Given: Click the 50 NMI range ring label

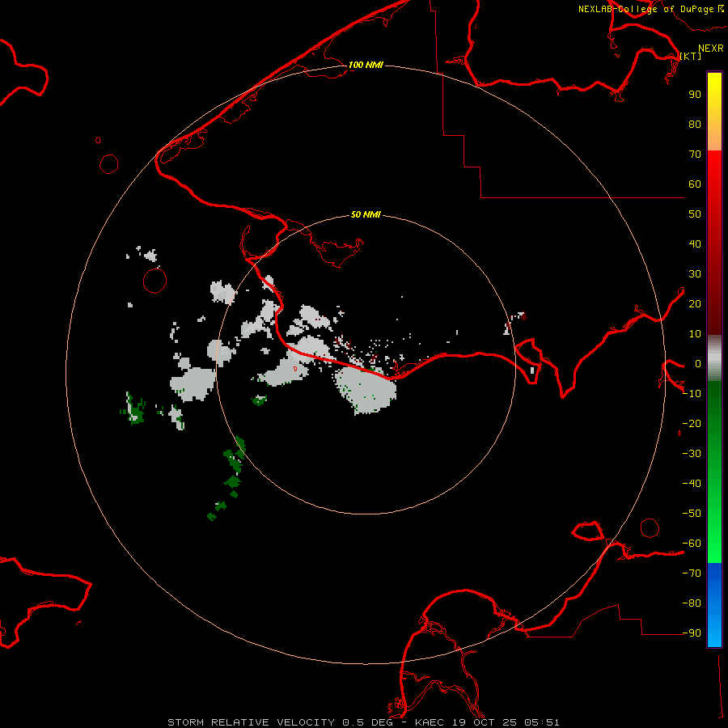Looking at the screenshot, I should pyautogui.click(x=366, y=214).
